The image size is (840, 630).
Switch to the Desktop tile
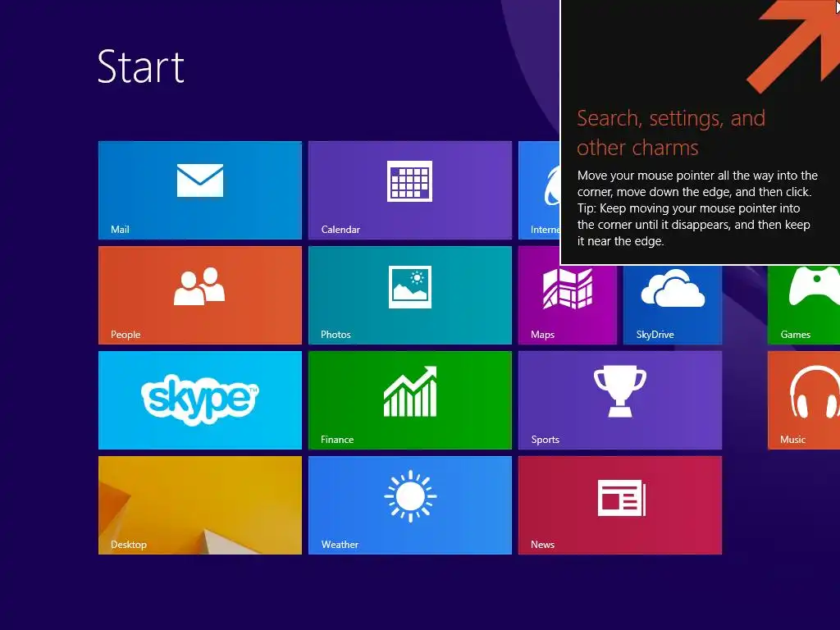click(200, 505)
